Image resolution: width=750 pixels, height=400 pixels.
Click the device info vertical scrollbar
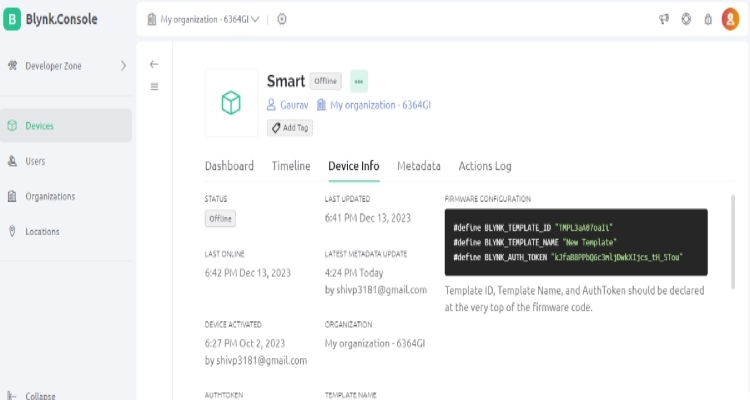click(x=732, y=242)
